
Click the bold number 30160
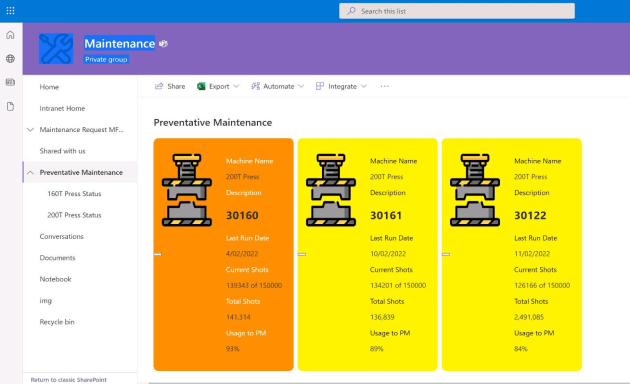pyautogui.click(x=242, y=215)
